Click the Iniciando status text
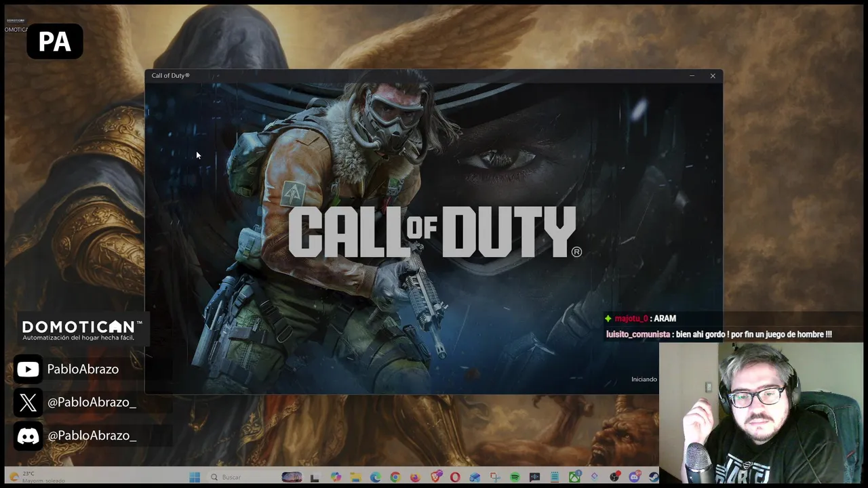This screenshot has width=868, height=488. [644, 379]
